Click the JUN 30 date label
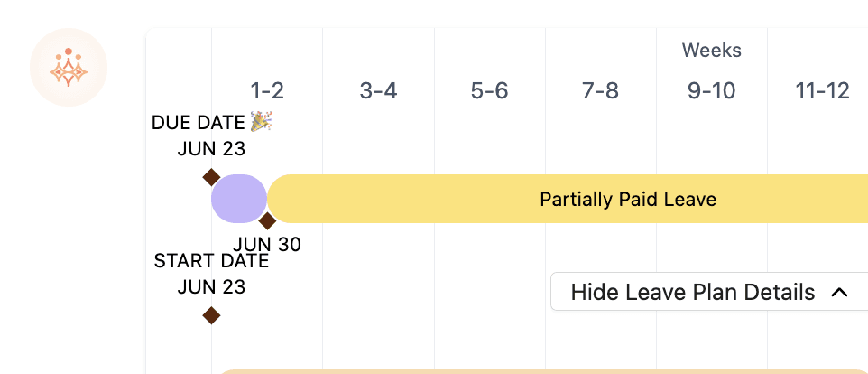 [x=267, y=244]
